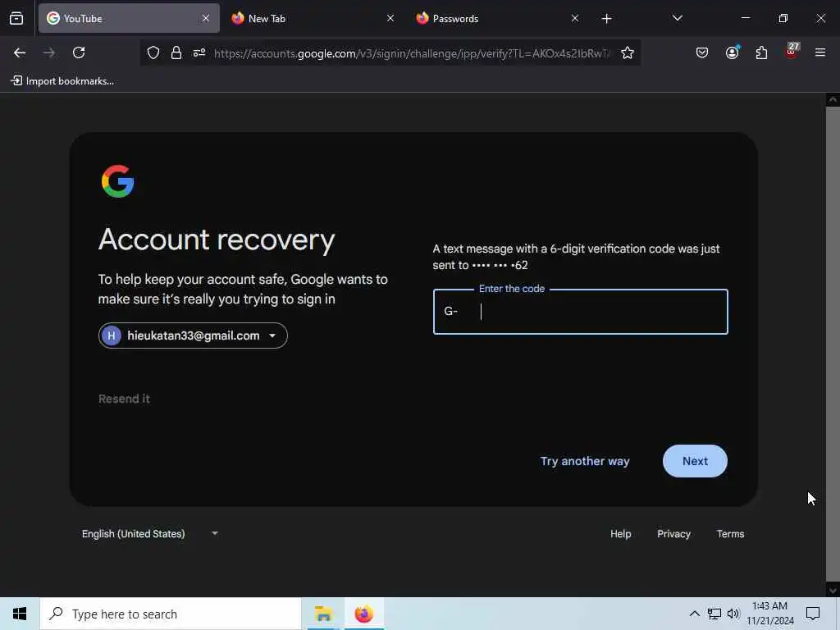The width and height of the screenshot is (840, 630).
Task: Show hidden system tray icons
Action: [694, 614]
